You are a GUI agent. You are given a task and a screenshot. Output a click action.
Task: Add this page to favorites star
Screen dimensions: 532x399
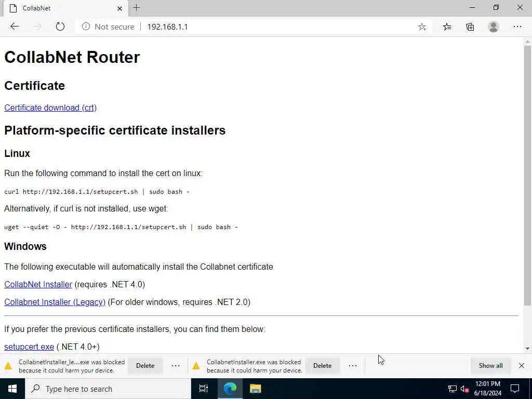coord(422,27)
